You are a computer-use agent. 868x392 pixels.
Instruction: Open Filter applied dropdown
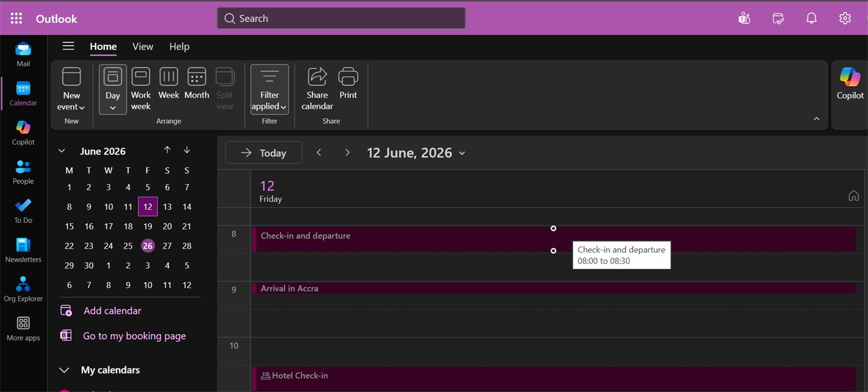[x=270, y=89]
